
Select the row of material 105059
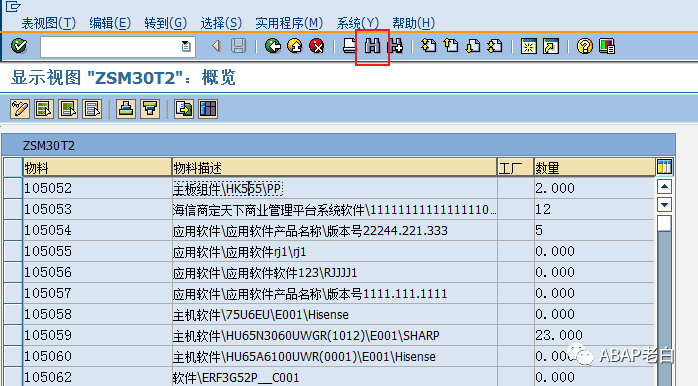point(13,335)
